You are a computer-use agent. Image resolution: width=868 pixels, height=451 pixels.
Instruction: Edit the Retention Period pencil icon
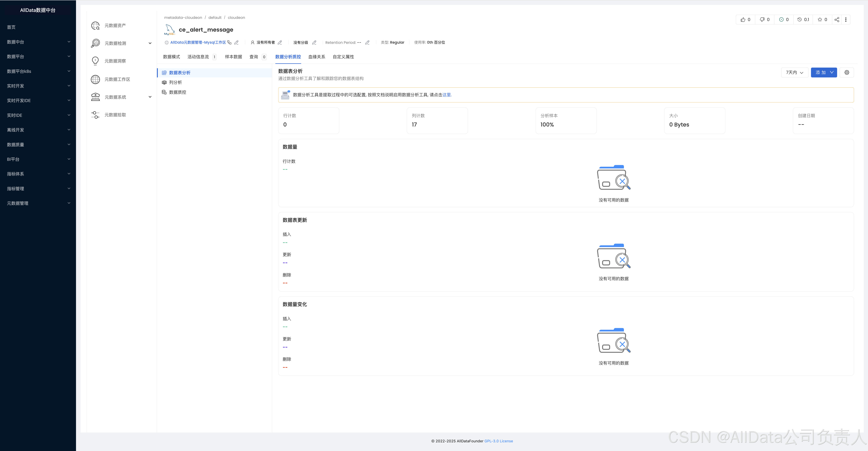tap(367, 42)
